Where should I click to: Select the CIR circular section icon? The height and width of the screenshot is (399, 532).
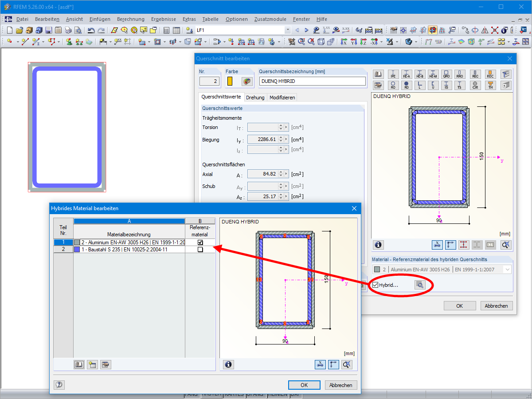click(x=475, y=85)
